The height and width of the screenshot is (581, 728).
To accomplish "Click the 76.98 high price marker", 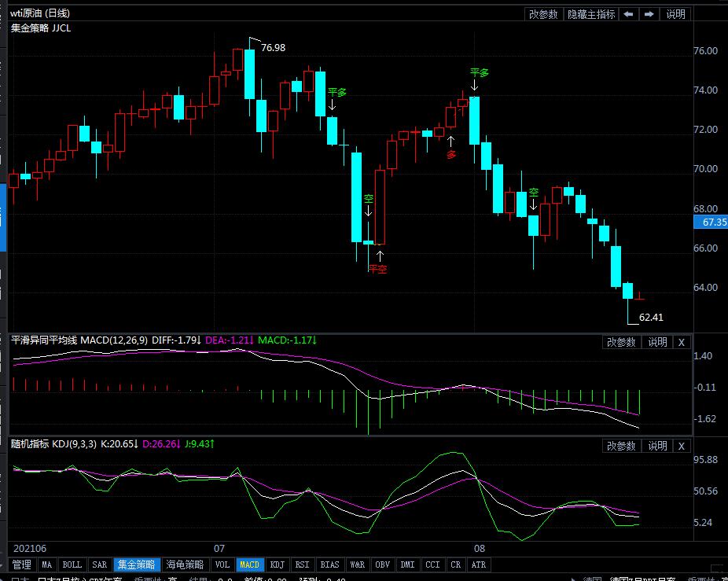I will [x=273, y=48].
